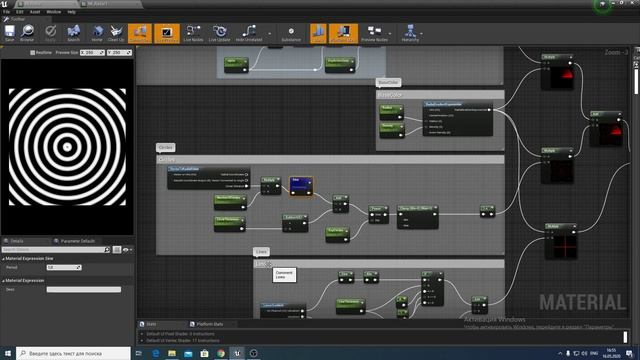Click the Lines comment bubble label
The image size is (640, 360).
261,252
